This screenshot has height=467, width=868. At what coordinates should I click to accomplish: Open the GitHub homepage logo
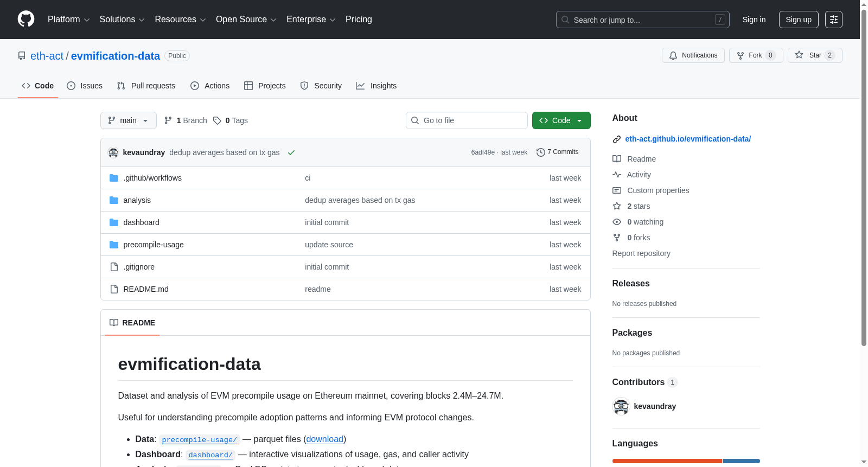point(26,20)
